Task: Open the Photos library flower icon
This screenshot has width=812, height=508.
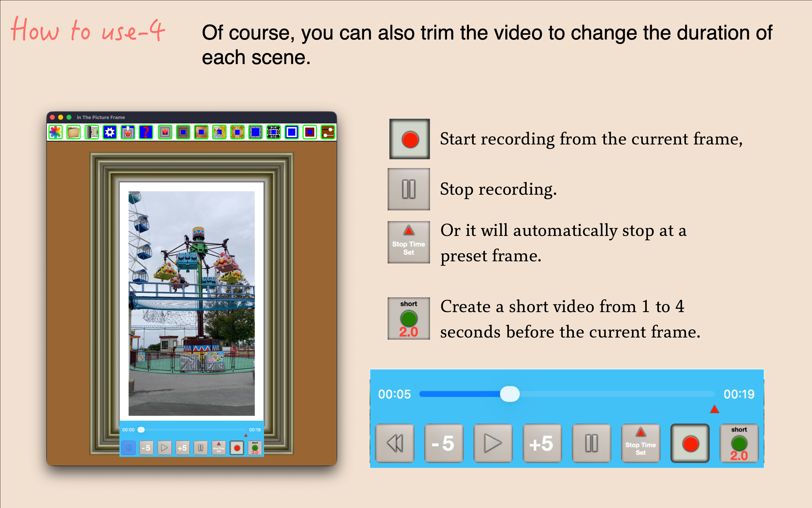Action: coord(56,132)
